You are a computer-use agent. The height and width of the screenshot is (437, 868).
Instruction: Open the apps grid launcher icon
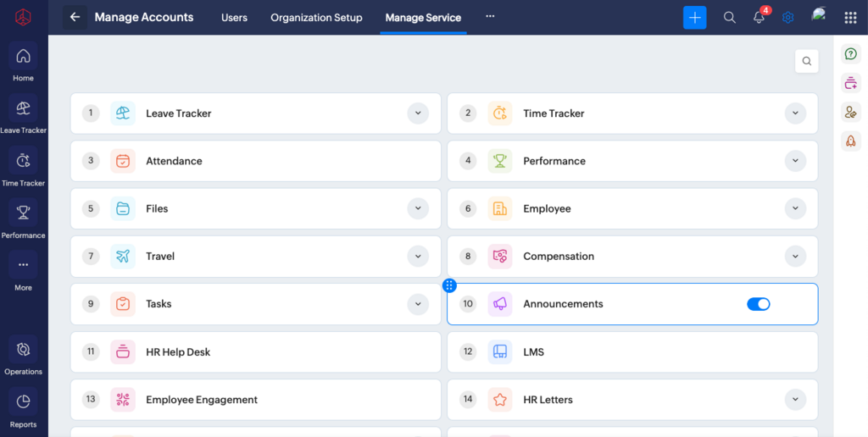pos(850,18)
